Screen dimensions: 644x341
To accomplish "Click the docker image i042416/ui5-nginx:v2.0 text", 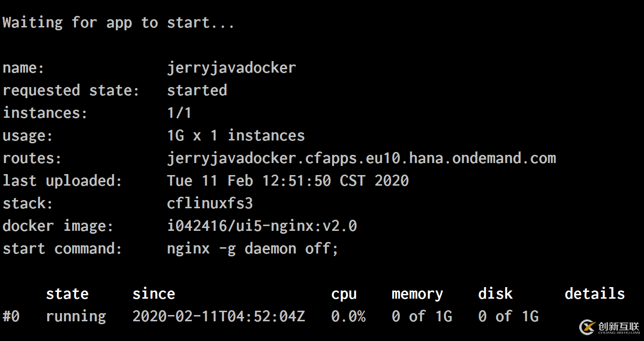I will (x=262, y=226).
